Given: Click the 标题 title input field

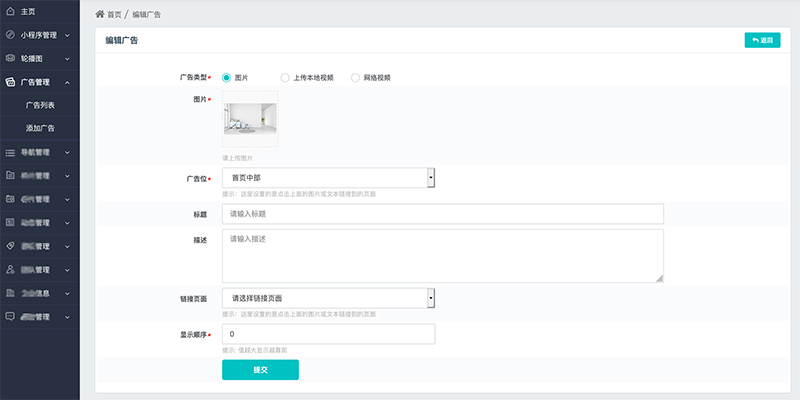Looking at the screenshot, I should coord(442,214).
